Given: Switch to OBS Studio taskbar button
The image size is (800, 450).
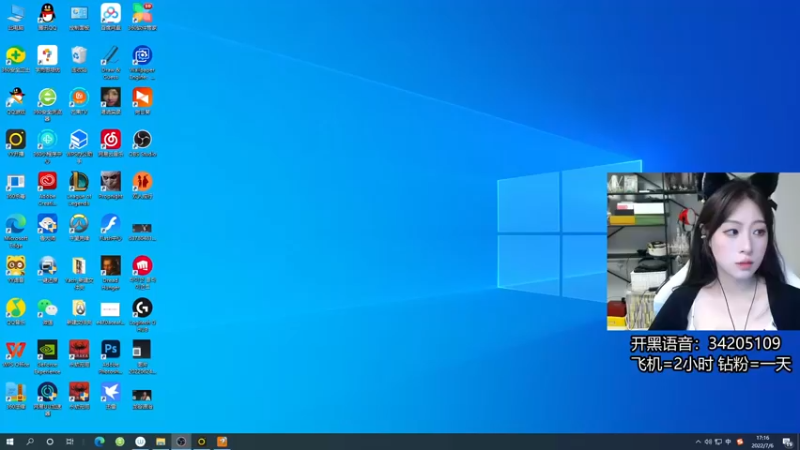Looking at the screenshot, I should point(181,441).
